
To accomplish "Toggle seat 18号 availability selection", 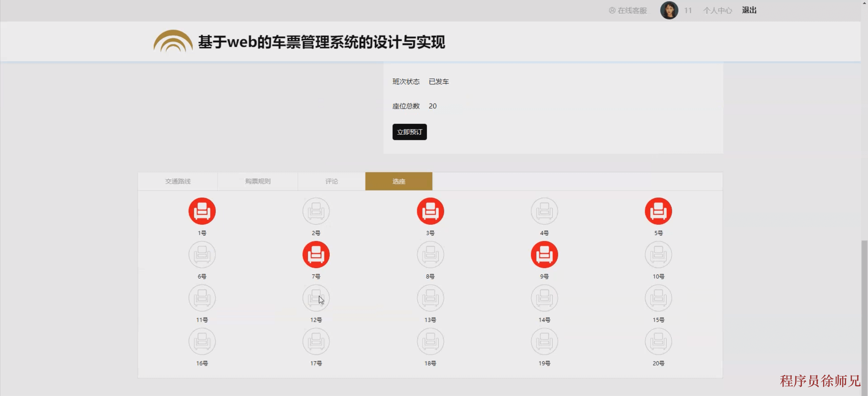I will 430,341.
